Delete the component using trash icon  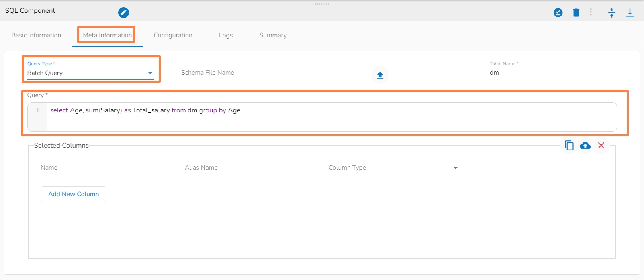click(576, 13)
